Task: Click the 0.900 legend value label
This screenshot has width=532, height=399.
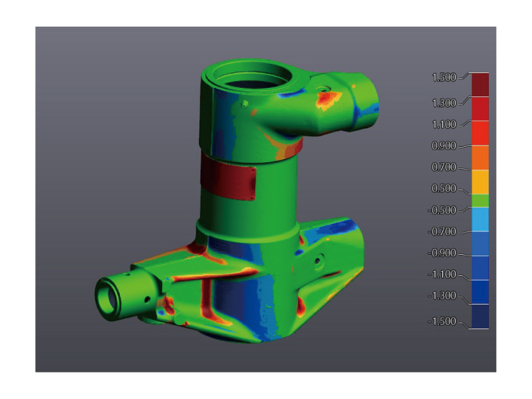Action: pyautogui.click(x=444, y=146)
